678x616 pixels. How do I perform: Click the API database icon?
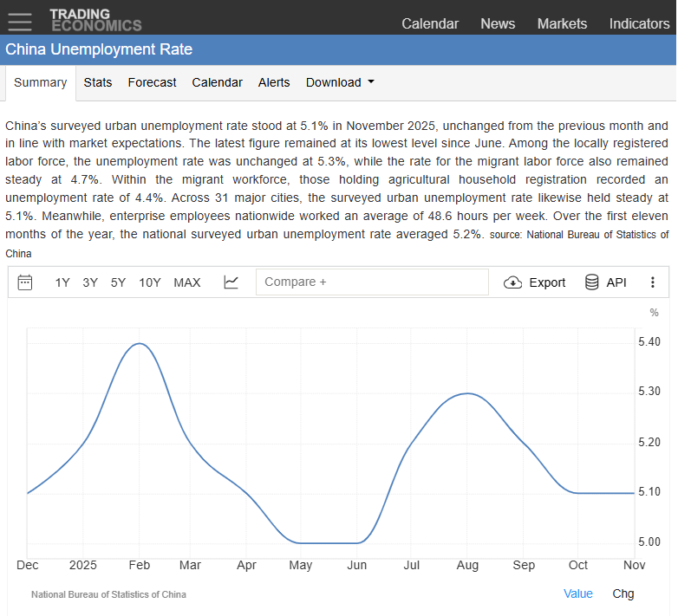(x=591, y=282)
